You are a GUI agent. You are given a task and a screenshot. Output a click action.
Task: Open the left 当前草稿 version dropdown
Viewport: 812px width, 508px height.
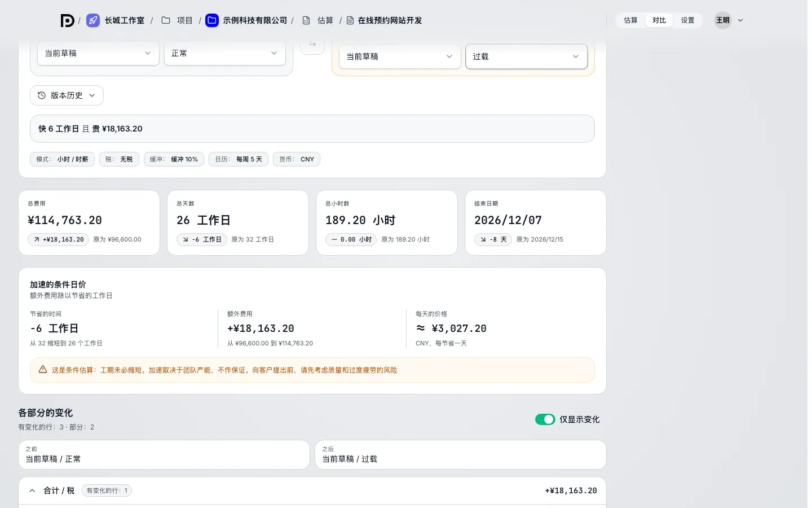(x=98, y=53)
